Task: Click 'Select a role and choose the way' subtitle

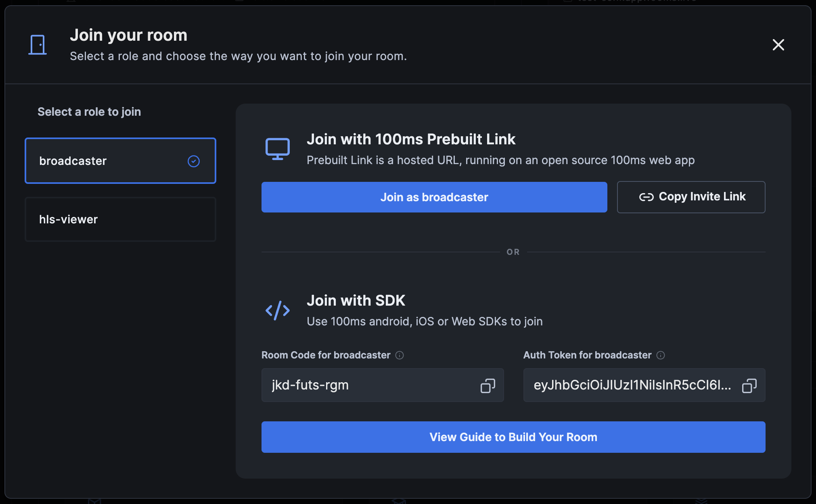Action: [x=238, y=56]
